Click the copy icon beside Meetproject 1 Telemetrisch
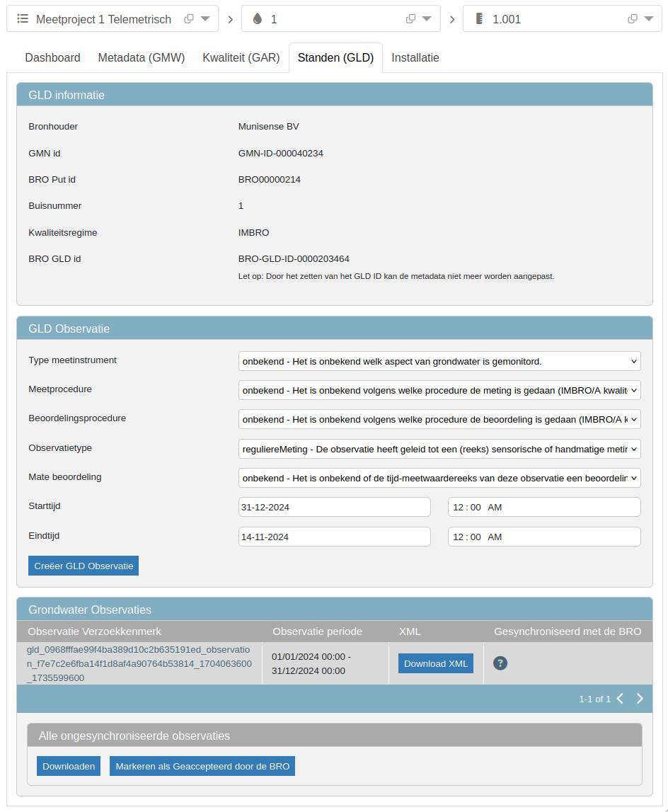This screenshot has height=812, width=668. coord(189,19)
